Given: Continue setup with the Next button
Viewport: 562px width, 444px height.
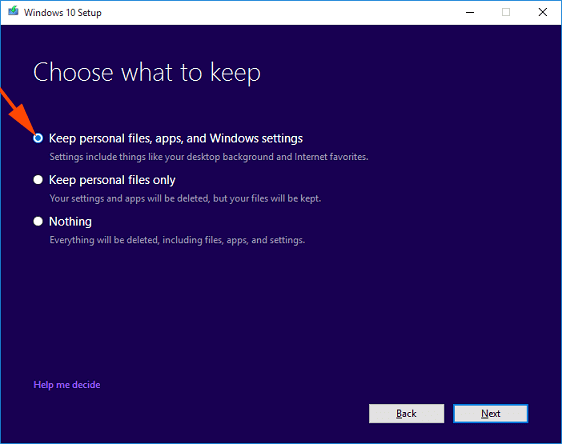Looking at the screenshot, I should (x=491, y=414).
